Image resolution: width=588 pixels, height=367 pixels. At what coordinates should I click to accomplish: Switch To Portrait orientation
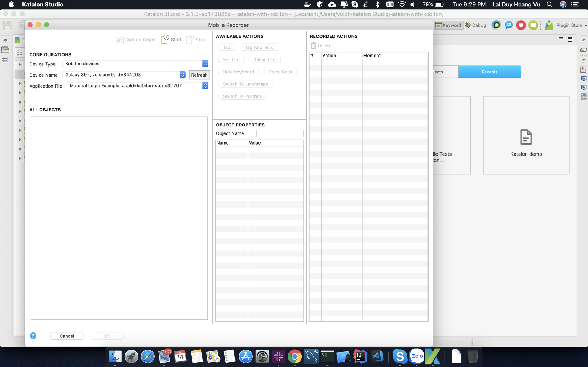[242, 96]
